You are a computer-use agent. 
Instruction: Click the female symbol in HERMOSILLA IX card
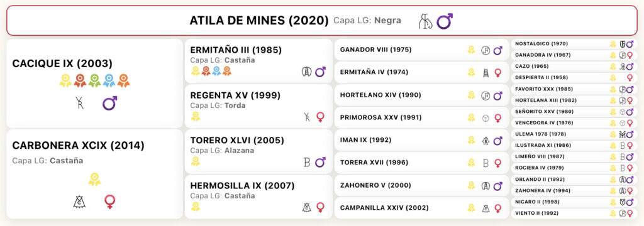point(320,207)
